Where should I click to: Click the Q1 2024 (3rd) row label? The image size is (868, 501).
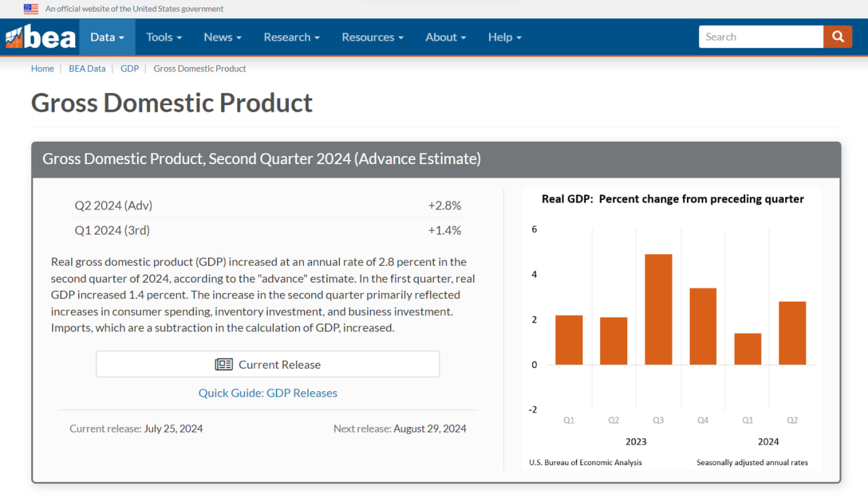(x=112, y=231)
